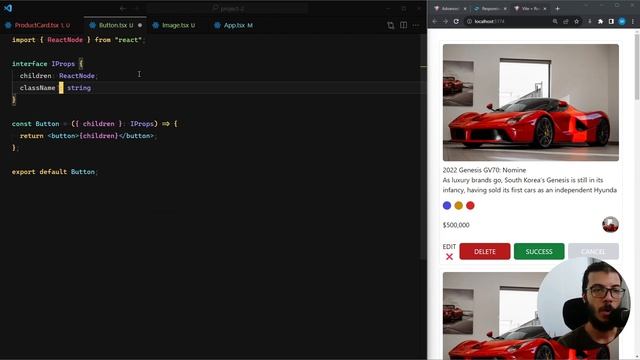Go back with VS Code navigation arrow
This screenshot has width=640, height=360.
(x=123, y=8)
